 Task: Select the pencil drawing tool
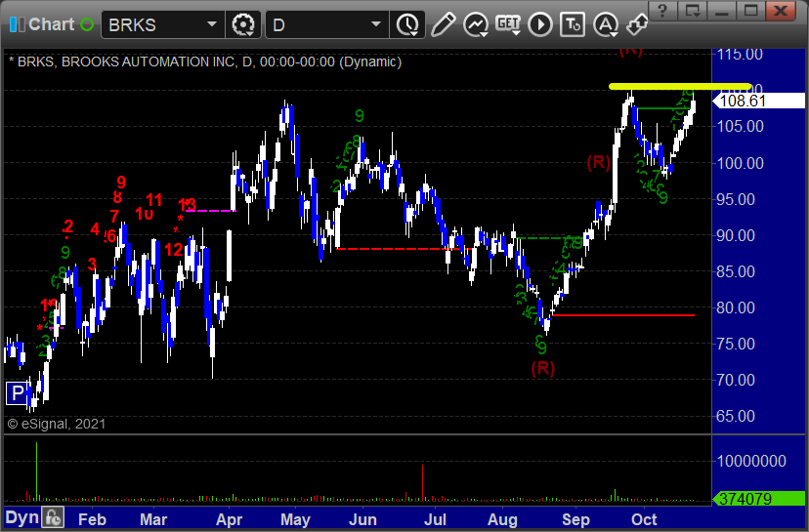tap(443, 24)
